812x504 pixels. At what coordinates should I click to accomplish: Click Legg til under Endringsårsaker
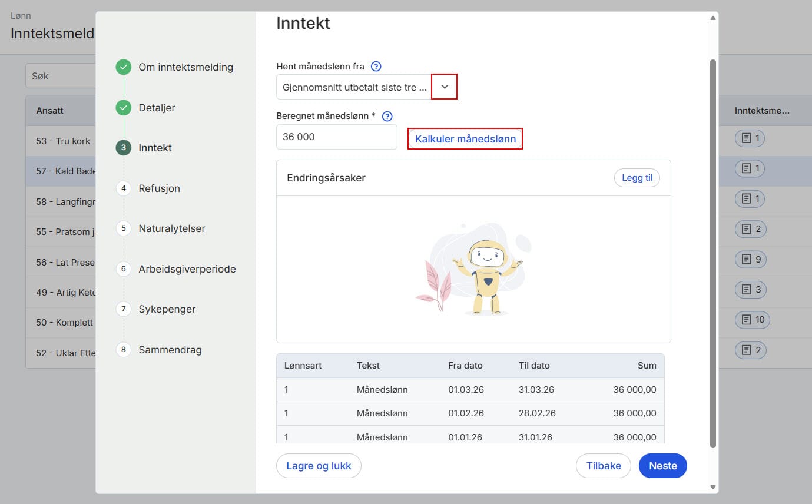(x=637, y=178)
